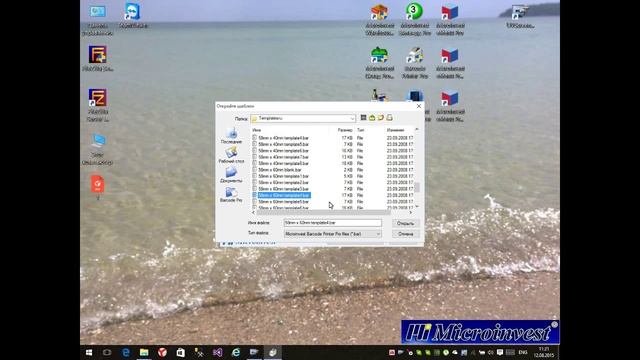Open File Explorer from taskbar
This screenshot has height=360, width=640.
point(144,352)
